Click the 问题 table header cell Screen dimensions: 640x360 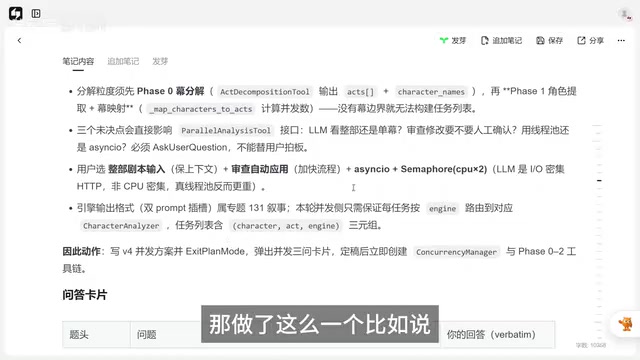pyautogui.click(x=147, y=335)
